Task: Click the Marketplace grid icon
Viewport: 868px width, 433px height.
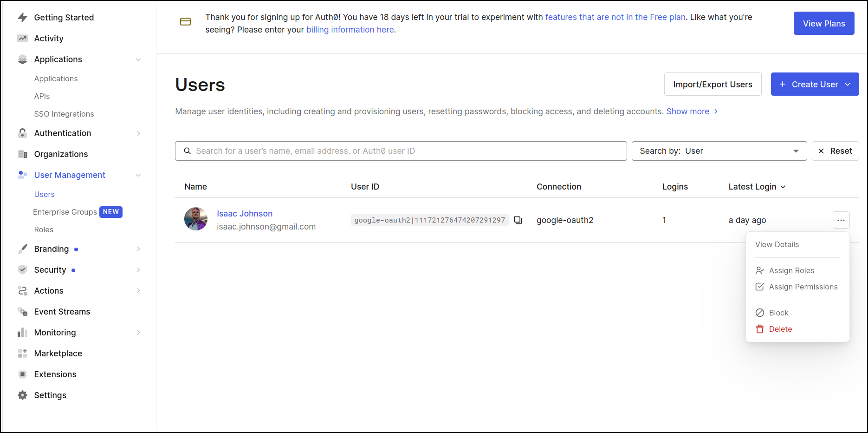Action: click(x=22, y=354)
